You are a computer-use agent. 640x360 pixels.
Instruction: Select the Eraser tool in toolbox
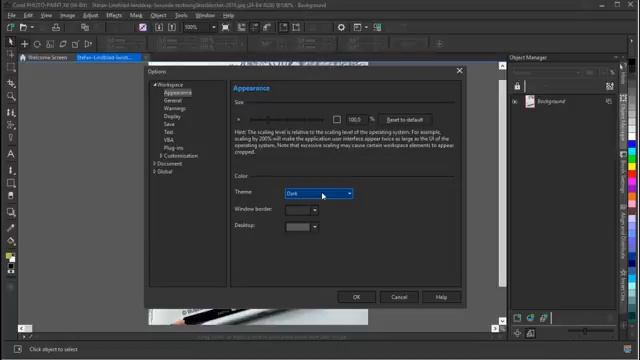tap(11, 196)
